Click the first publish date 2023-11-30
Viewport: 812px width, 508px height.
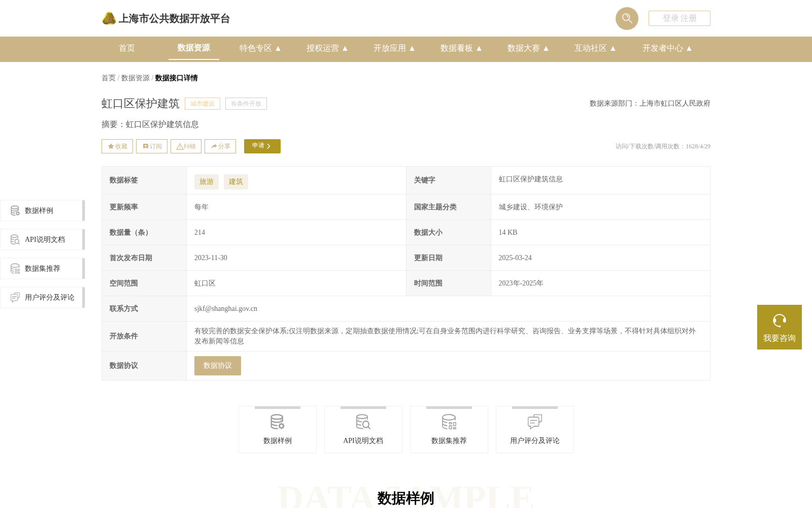211,258
